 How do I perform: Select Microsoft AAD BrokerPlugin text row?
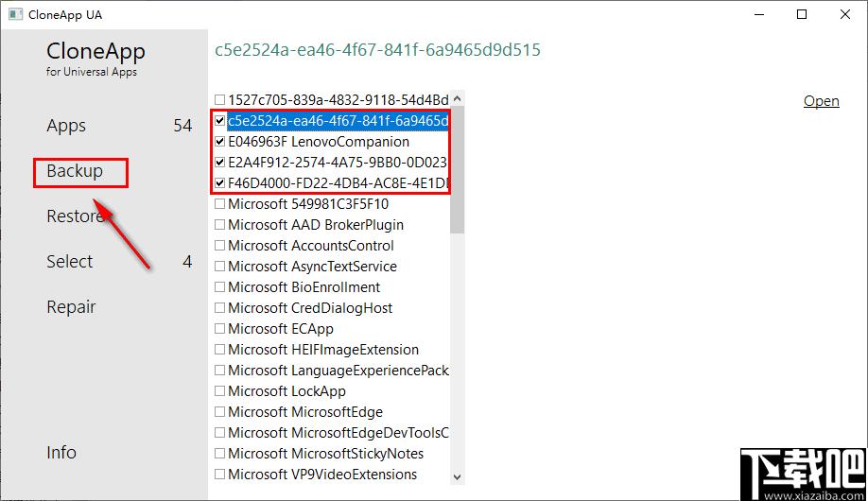(x=316, y=224)
